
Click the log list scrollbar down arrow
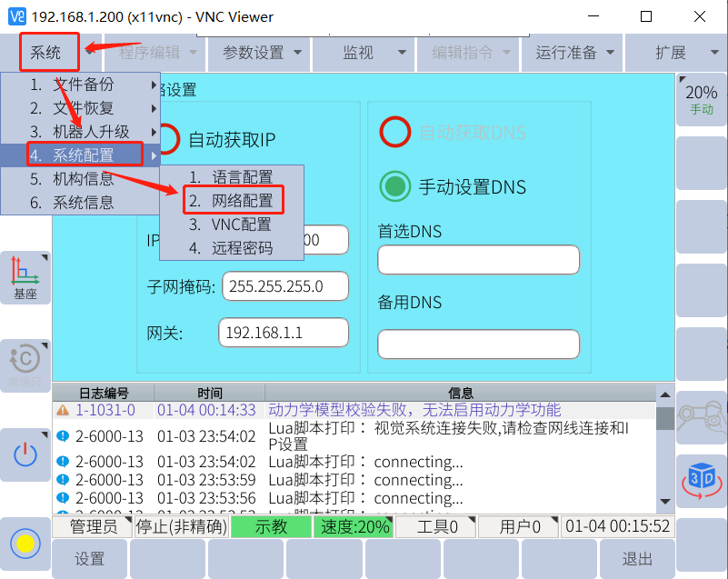(665, 502)
